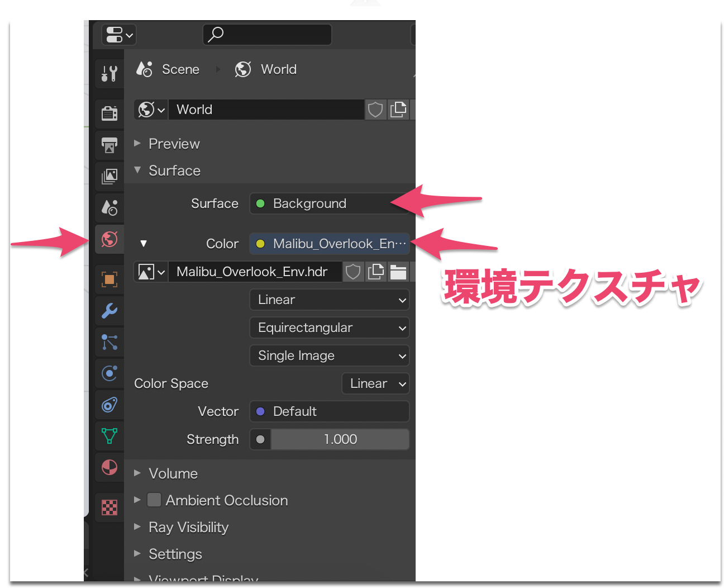Screen dimensions: 724x588
Task: Expand the Ambient Occlusion panel
Action: pyautogui.click(x=137, y=500)
